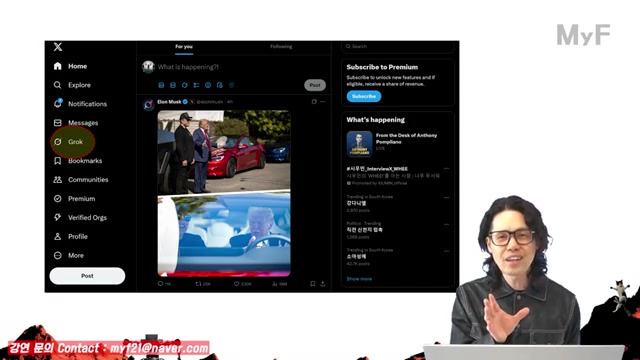Click the repost icon showing 25K
The height and width of the screenshot is (360, 640).
[198, 284]
